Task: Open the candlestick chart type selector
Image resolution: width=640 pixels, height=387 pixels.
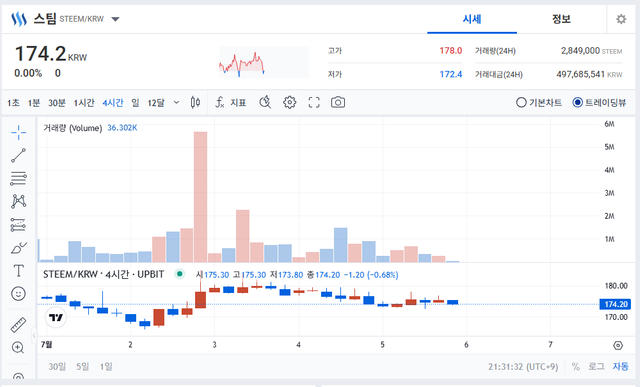Action: pyautogui.click(x=195, y=102)
